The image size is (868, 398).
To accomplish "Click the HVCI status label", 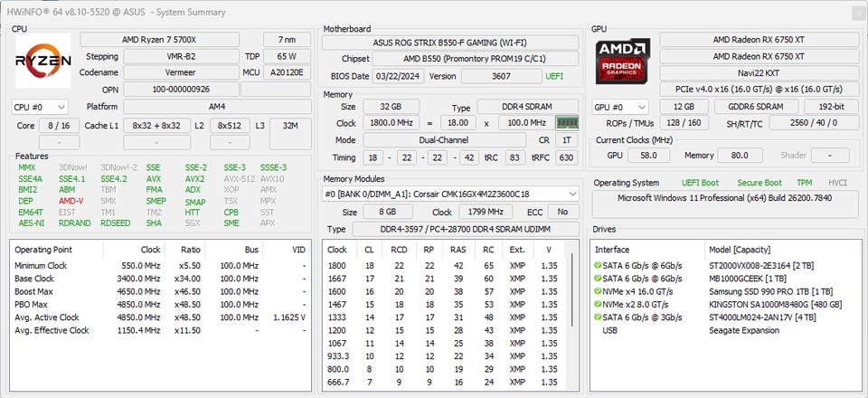I will point(837,183).
